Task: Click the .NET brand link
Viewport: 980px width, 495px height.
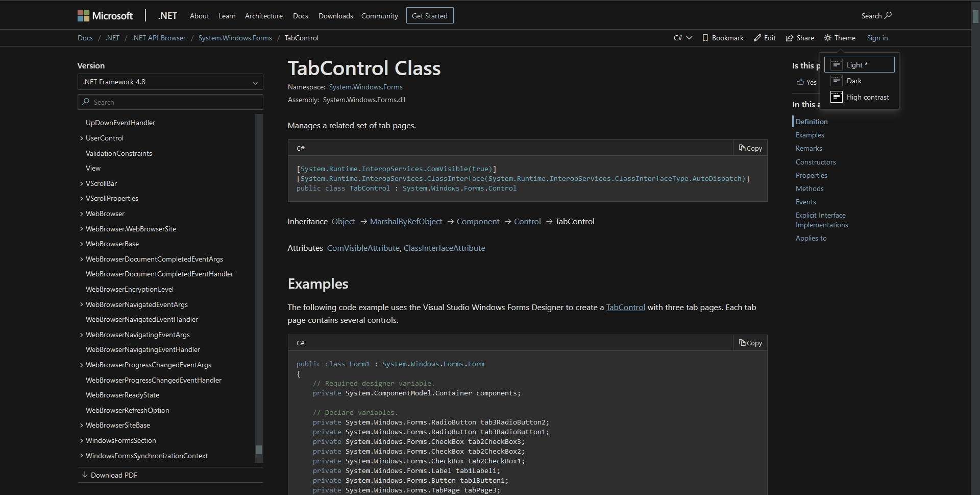Action: (x=167, y=16)
